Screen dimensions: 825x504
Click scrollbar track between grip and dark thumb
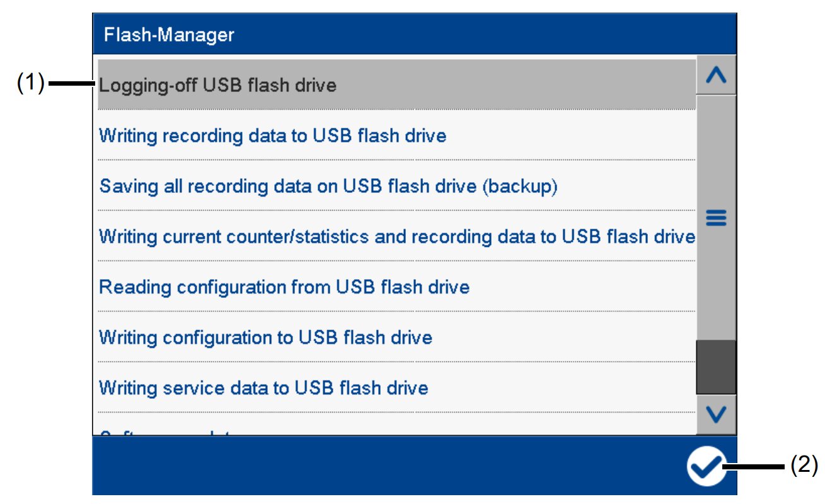[x=716, y=283]
